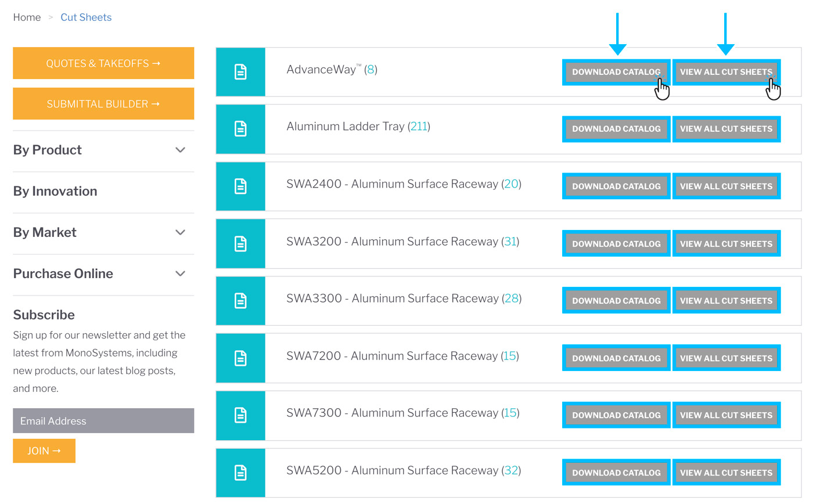Open Quotes & Takeoffs button
This screenshot has height=504, width=813.
tap(103, 63)
